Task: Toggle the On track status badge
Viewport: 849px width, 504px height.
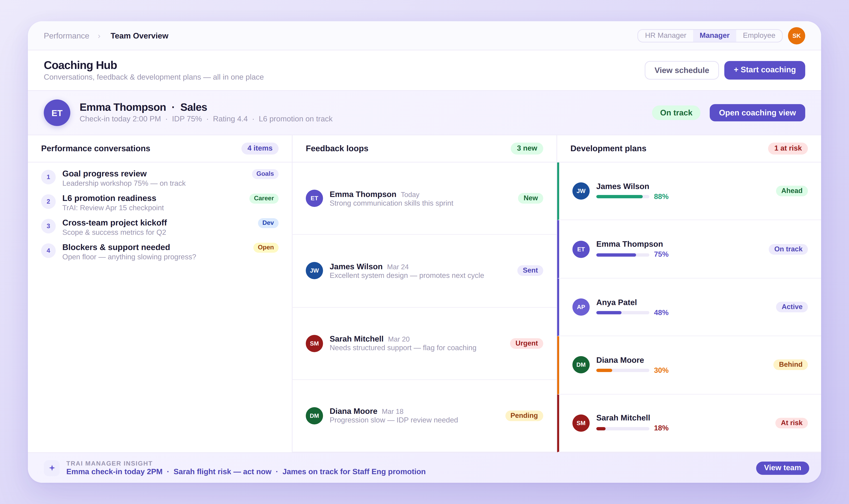Action: [676, 113]
